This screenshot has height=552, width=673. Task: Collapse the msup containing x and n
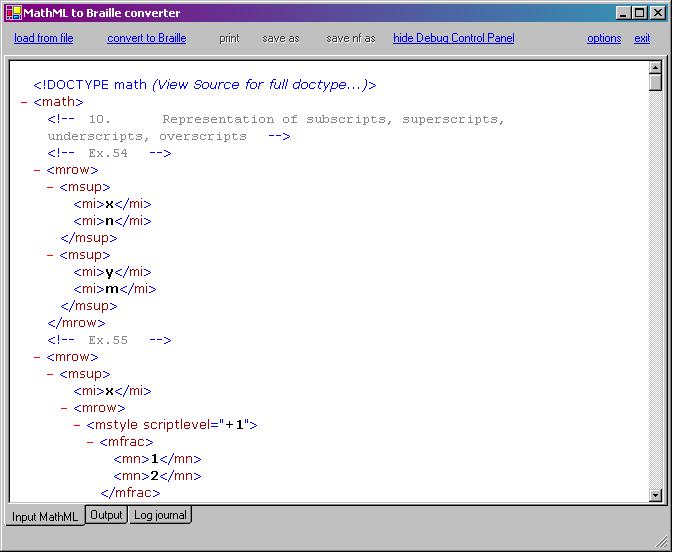coord(50,187)
